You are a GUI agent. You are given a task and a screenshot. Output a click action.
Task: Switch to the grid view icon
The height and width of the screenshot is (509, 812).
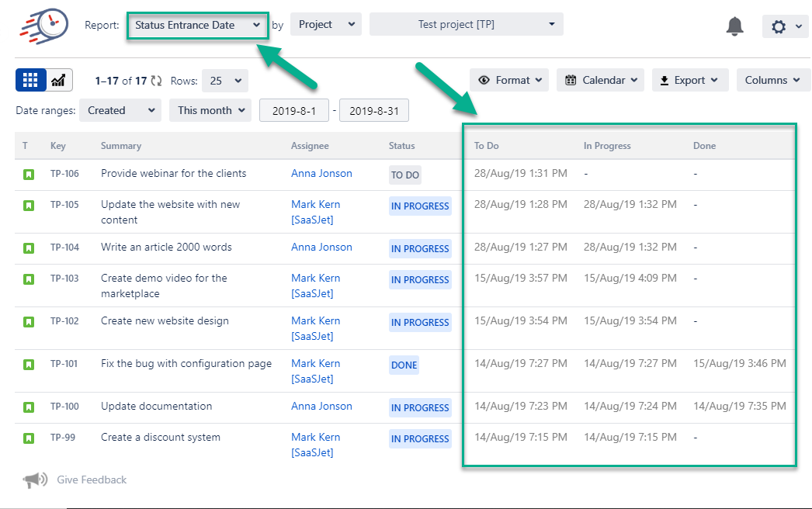(x=30, y=80)
